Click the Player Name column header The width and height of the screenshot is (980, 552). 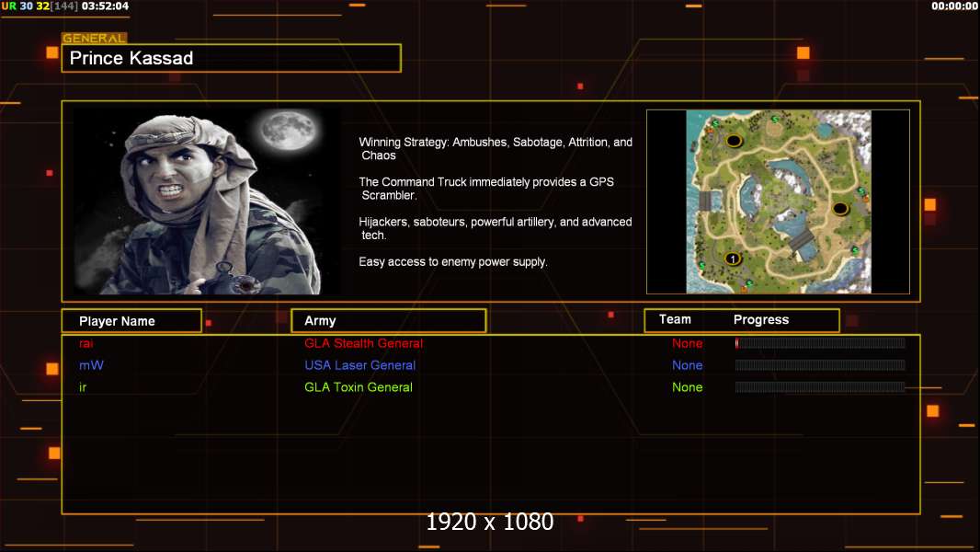pyautogui.click(x=131, y=321)
